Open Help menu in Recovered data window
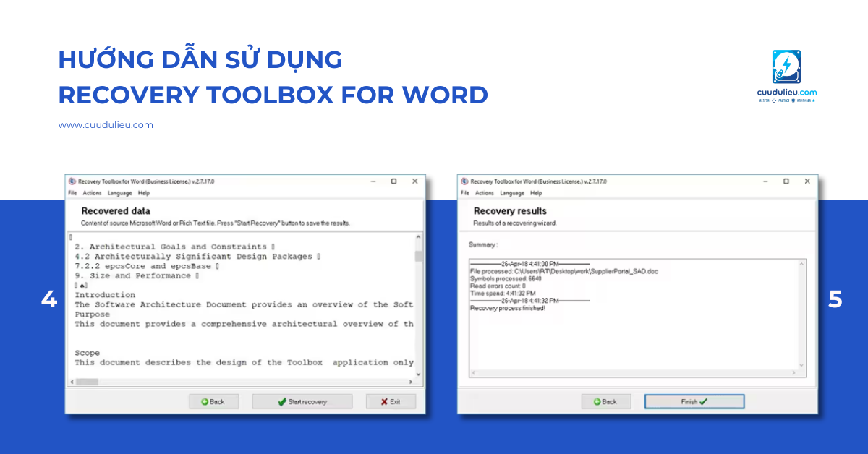868x454 pixels. pyautogui.click(x=144, y=193)
